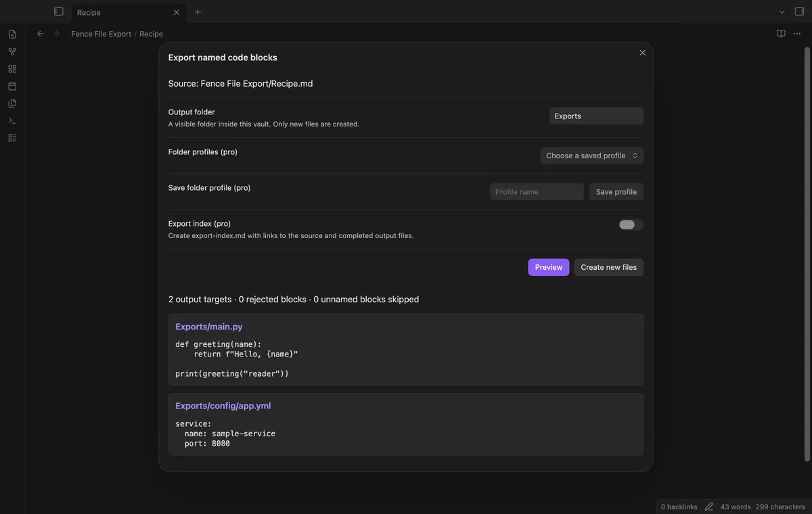The width and height of the screenshot is (812, 514).
Task: Click the Exports/main.py target heading
Action: pyautogui.click(x=209, y=327)
